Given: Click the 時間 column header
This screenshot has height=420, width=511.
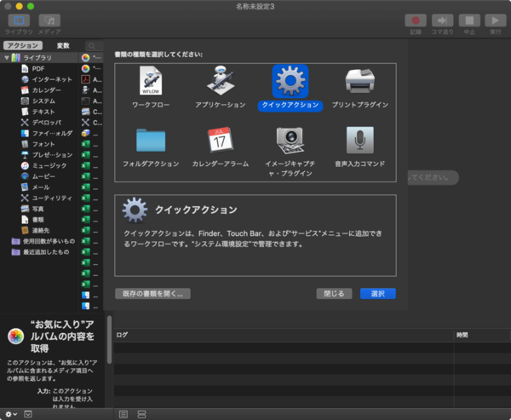Looking at the screenshot, I should coord(482,335).
